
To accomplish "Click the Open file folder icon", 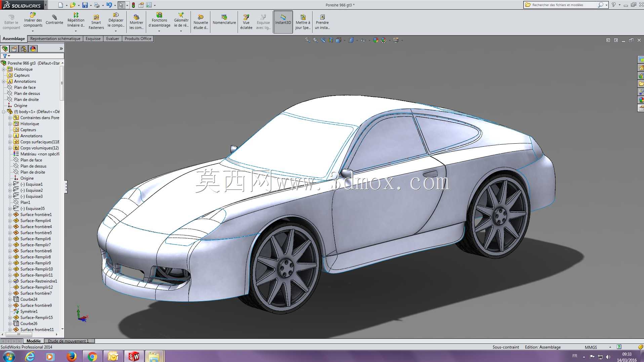I will tap(72, 5).
